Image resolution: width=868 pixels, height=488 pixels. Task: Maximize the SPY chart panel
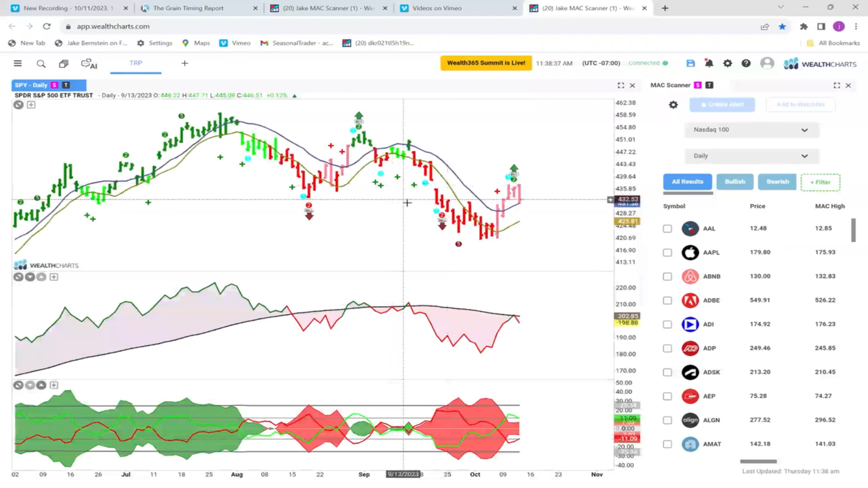pyautogui.click(x=621, y=85)
